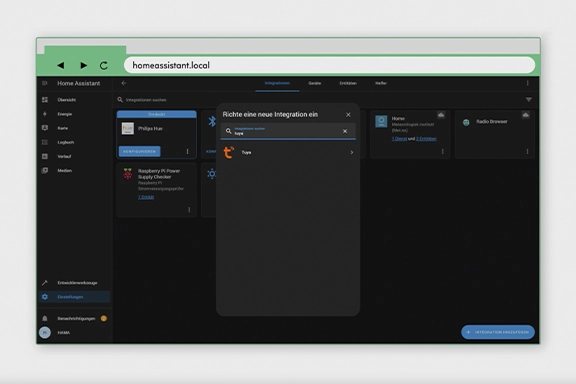This screenshot has width=576, height=384.
Task: Open Medien in the sidebar
Action: [75, 171]
